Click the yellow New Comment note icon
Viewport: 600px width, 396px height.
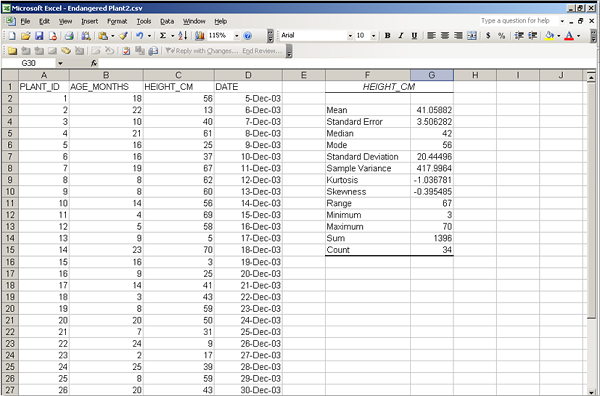pyautogui.click(x=12, y=51)
